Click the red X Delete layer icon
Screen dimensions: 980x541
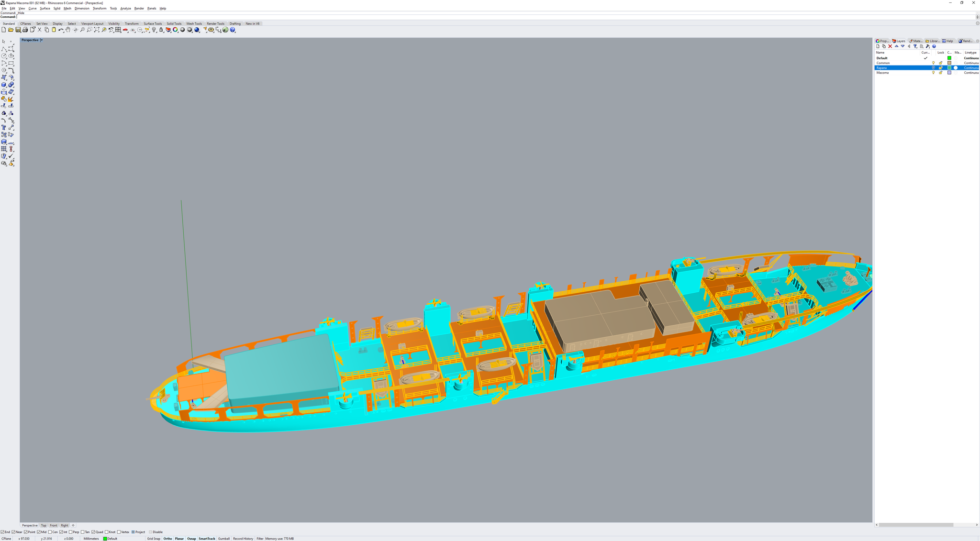point(890,46)
